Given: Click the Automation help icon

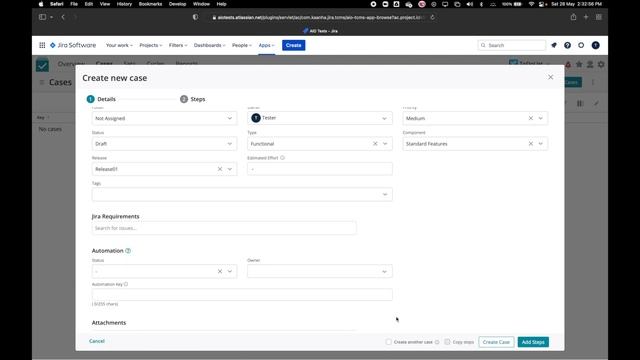Looking at the screenshot, I should click(128, 251).
